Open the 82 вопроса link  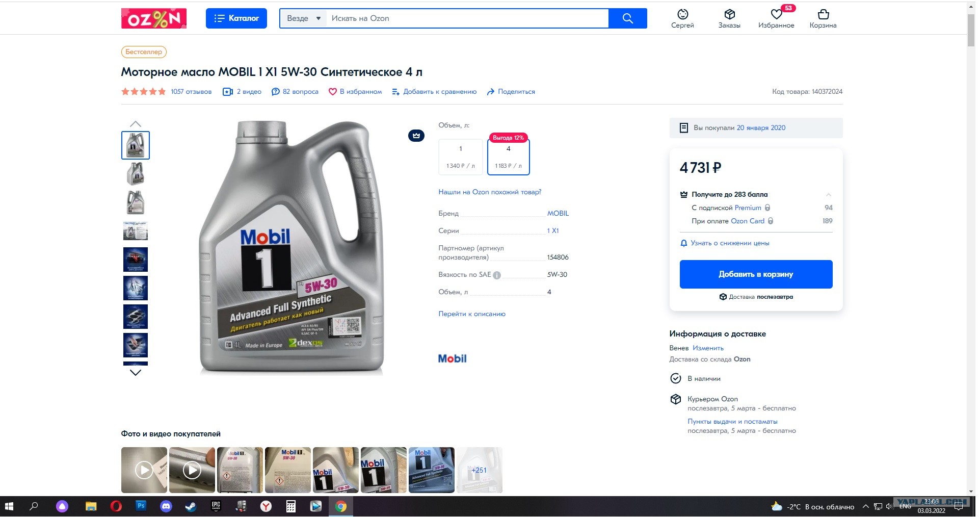(295, 92)
